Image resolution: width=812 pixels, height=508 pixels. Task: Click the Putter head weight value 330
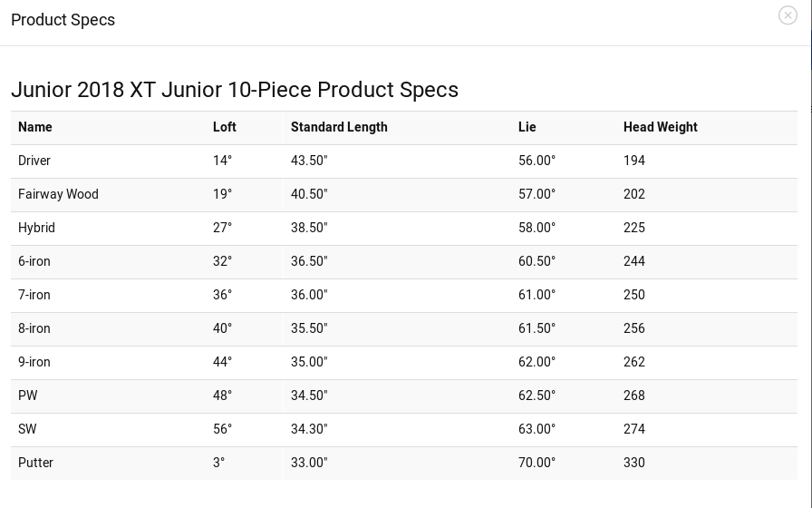coord(634,463)
